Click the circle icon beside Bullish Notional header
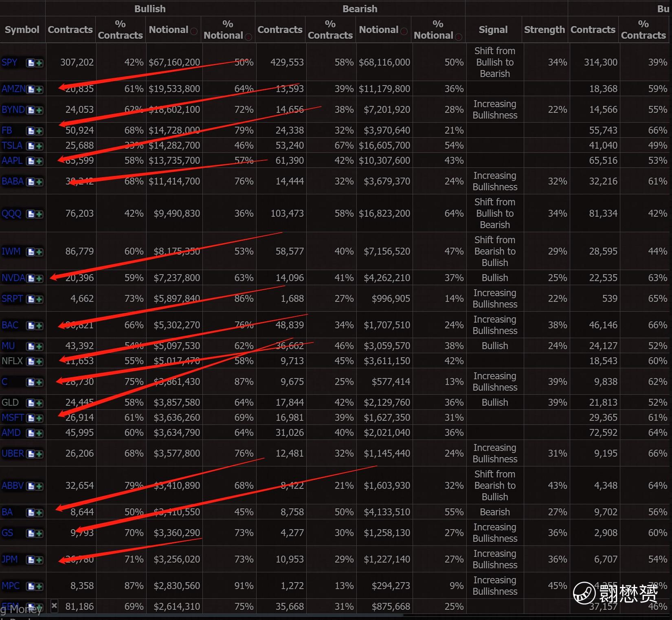Screen dimensions: 672x620 194,31
